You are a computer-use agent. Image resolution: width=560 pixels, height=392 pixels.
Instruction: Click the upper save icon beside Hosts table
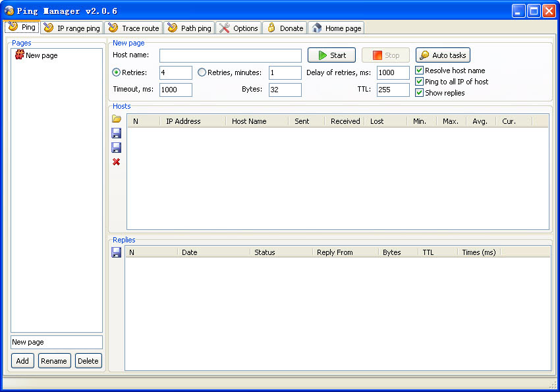point(117,133)
